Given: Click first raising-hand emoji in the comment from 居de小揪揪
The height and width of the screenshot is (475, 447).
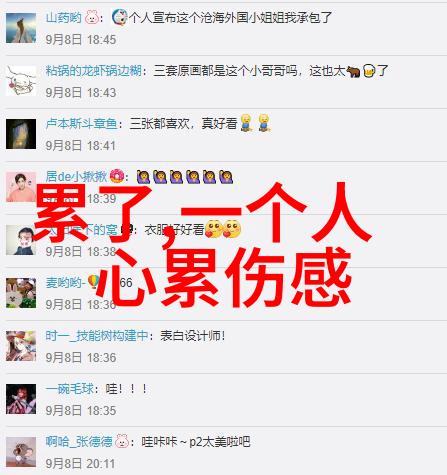Looking at the screenshot, I should coord(143,177).
